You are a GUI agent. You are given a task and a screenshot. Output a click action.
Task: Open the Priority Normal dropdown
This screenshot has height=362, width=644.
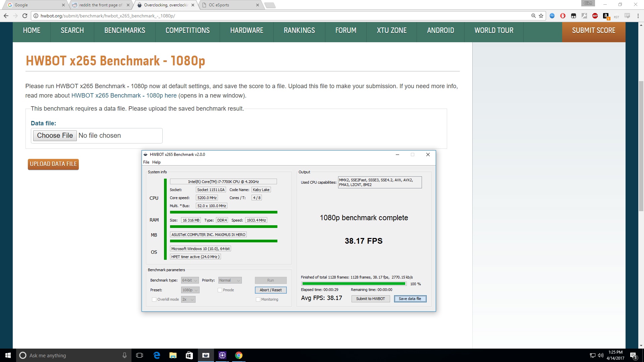pyautogui.click(x=230, y=280)
